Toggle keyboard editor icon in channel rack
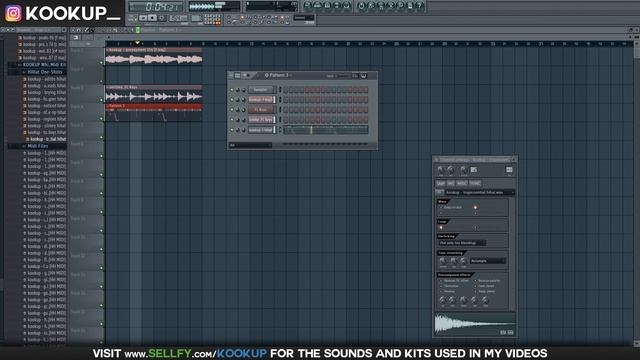Screen dimensions: 640x360 (x=363, y=76)
